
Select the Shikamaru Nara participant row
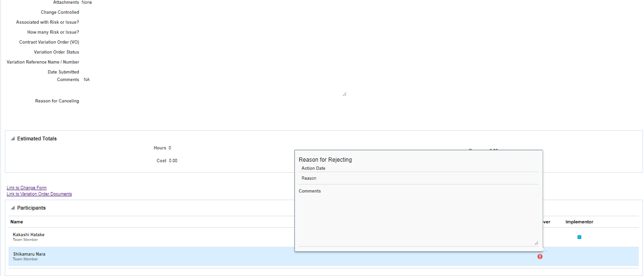tap(142, 256)
